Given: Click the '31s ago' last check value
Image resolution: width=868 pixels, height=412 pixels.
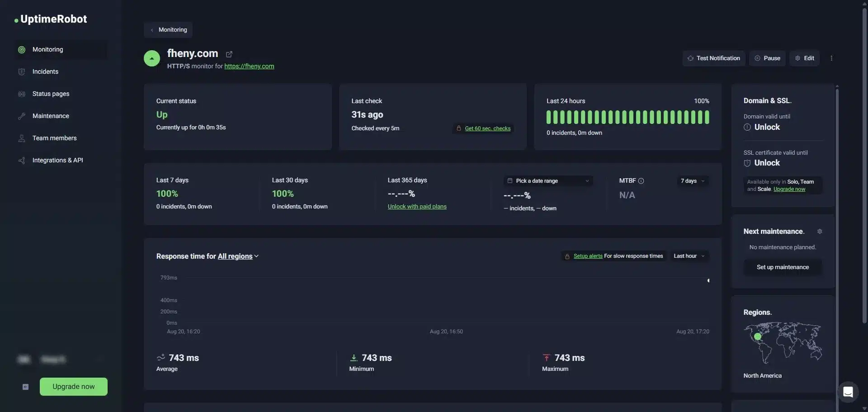Looking at the screenshot, I should click(367, 115).
